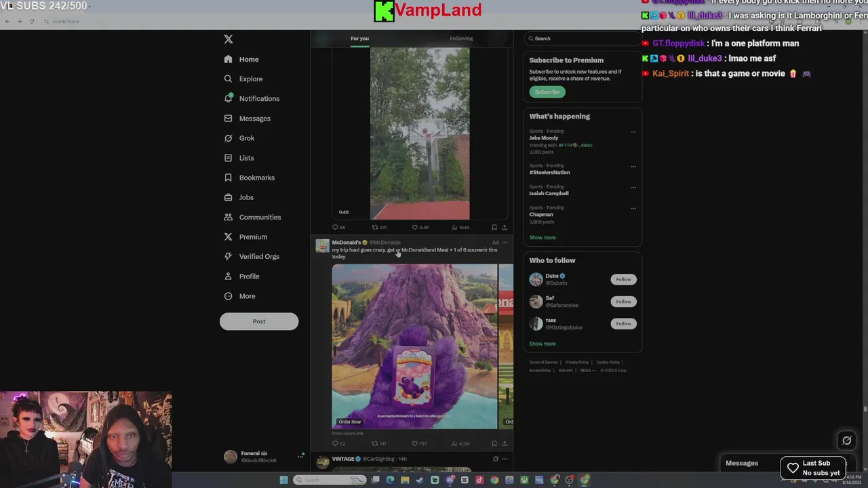
Task: Open Lists from the sidebar
Action: click(x=239, y=157)
